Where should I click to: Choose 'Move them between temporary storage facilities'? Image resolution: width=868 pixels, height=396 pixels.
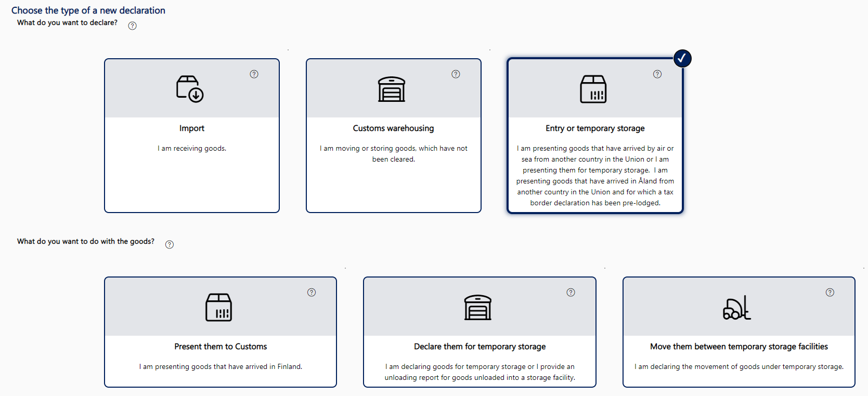click(739, 353)
